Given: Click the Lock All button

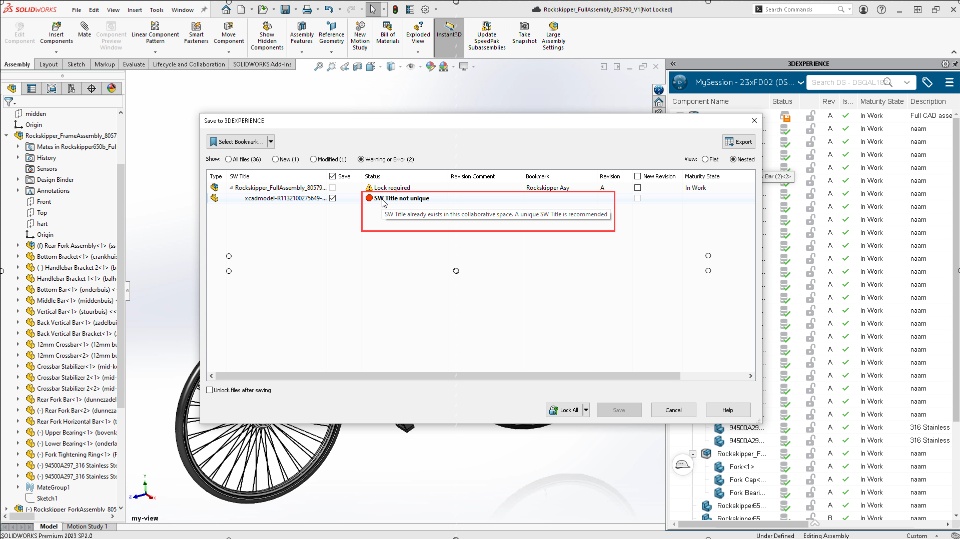Looking at the screenshot, I should 564,410.
